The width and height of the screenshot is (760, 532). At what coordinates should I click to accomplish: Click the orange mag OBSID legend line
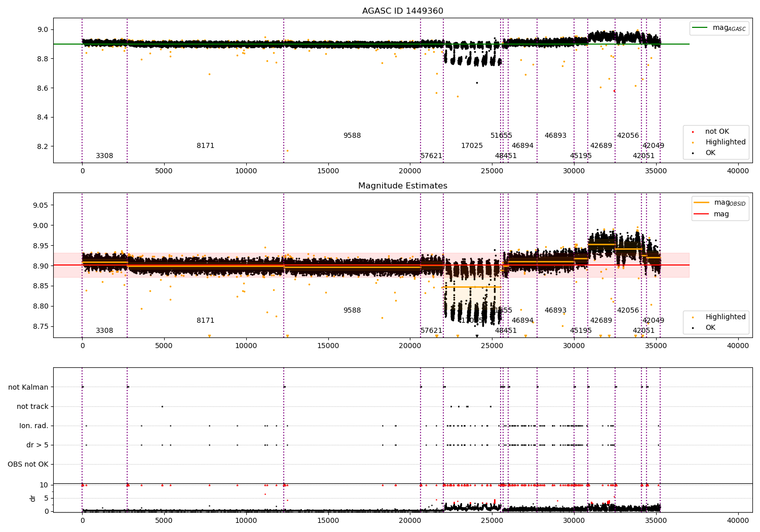point(701,203)
